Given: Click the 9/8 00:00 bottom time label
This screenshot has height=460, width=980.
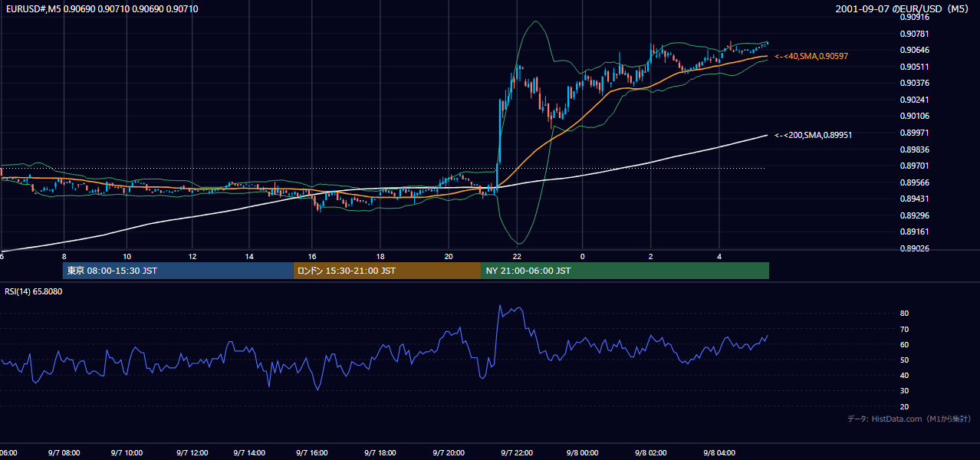Looking at the screenshot, I should tap(582, 453).
